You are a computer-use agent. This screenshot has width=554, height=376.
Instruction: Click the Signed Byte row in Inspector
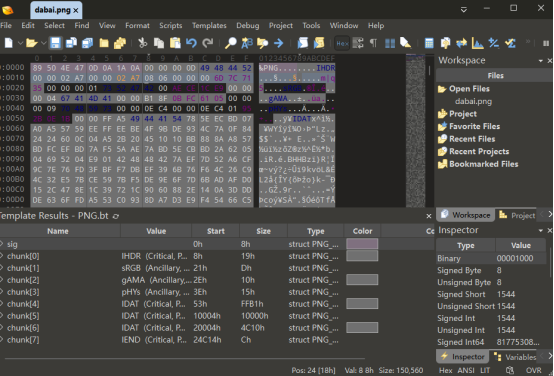point(491,270)
